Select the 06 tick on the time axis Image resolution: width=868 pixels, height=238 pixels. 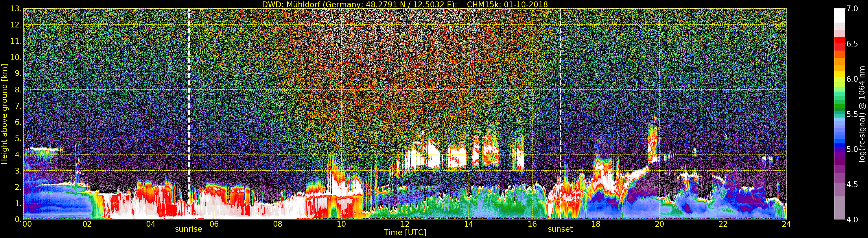click(x=214, y=224)
